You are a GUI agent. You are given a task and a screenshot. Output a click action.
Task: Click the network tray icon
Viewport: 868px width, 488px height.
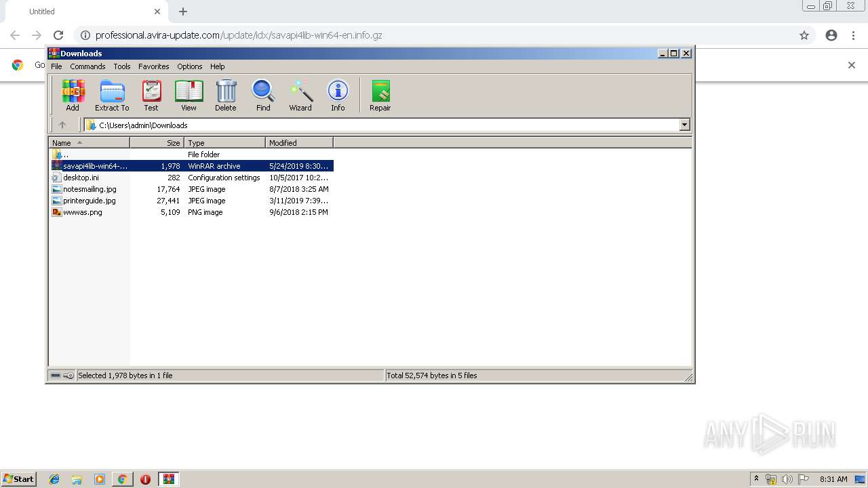(x=771, y=479)
